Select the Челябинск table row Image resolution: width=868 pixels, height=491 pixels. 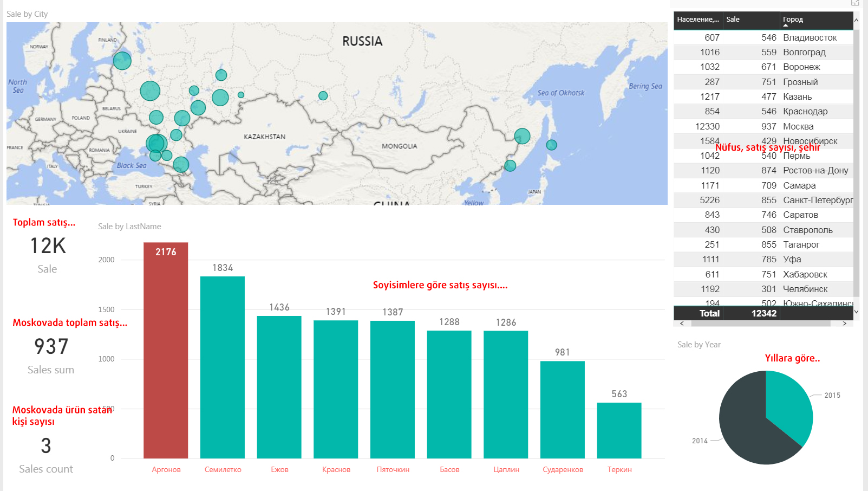(763, 289)
